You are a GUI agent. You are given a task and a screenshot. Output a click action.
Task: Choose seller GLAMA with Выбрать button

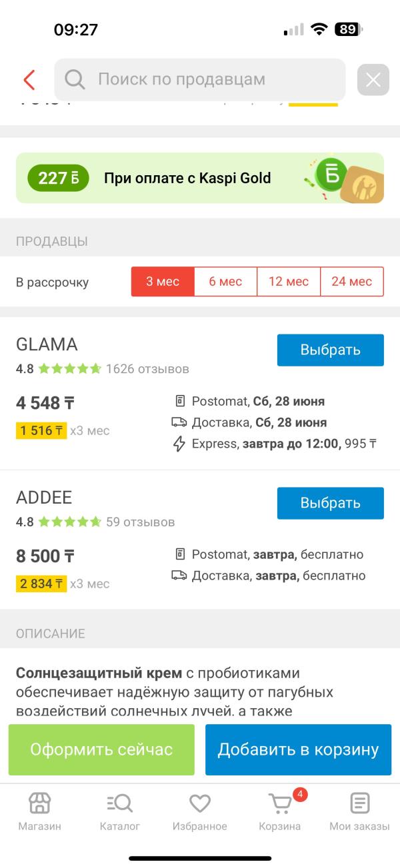[331, 350]
